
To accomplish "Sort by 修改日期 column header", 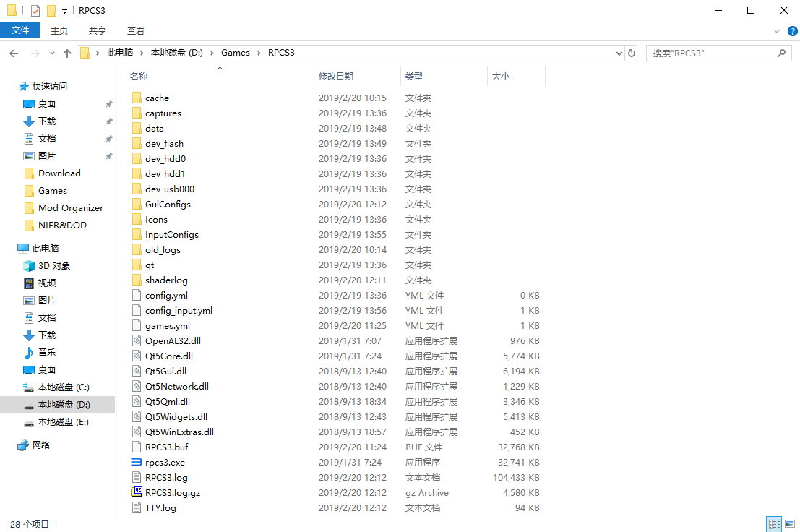I will (336, 77).
